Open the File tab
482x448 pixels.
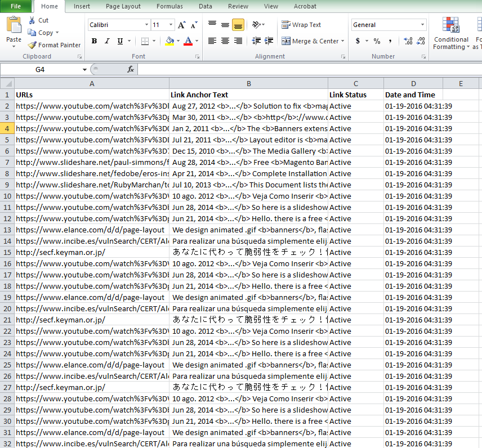point(16,6)
